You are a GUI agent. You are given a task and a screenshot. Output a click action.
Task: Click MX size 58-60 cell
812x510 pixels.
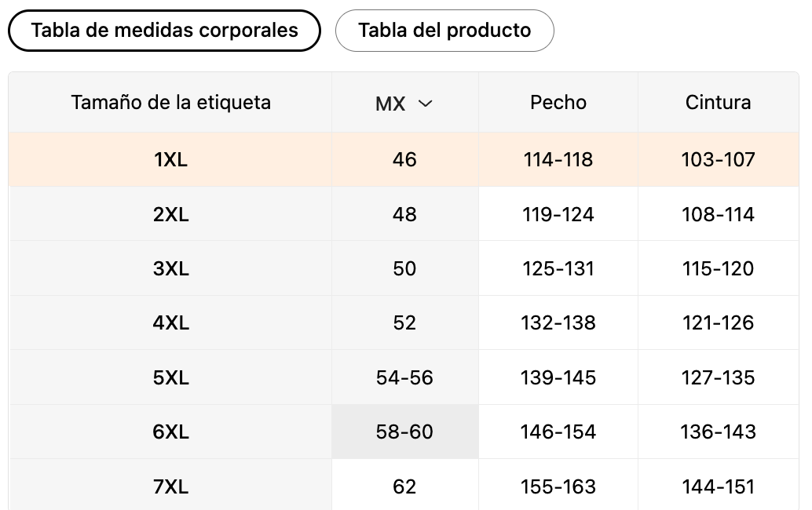pos(404,432)
